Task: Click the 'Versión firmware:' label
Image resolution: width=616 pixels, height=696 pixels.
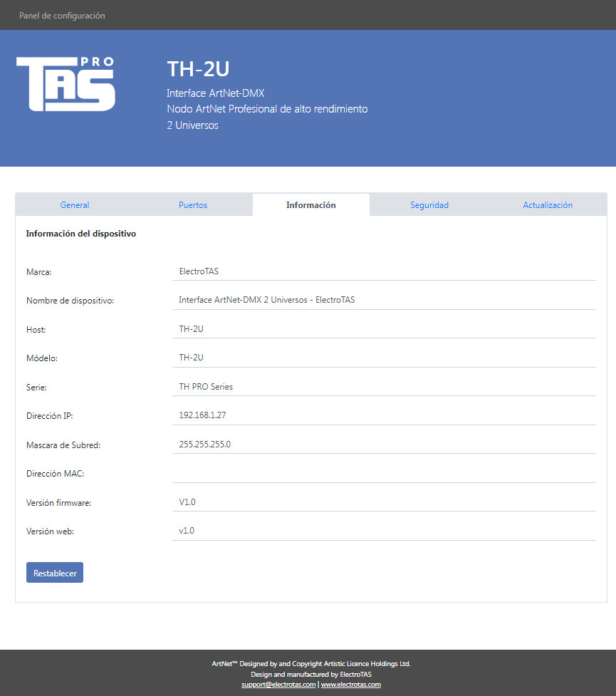Action: [x=58, y=503]
